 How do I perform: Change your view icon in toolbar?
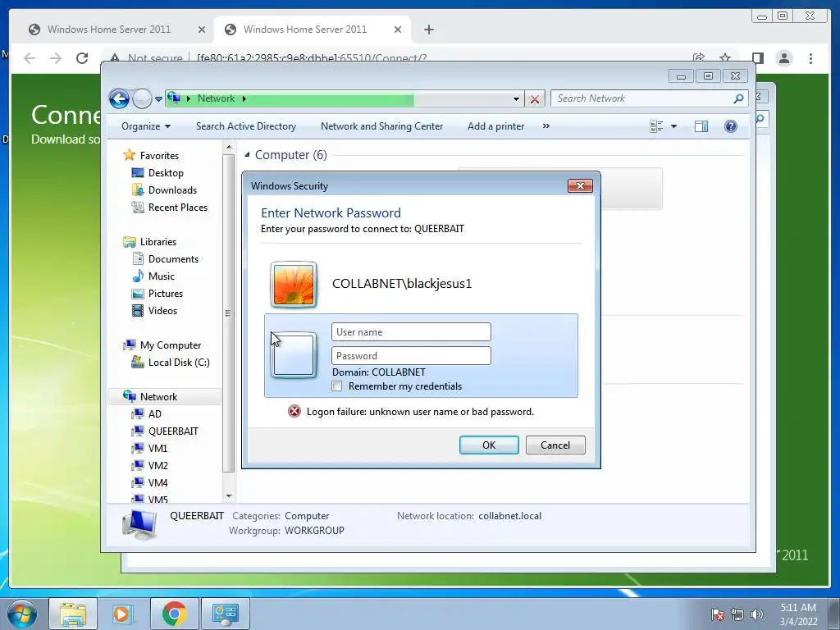[656, 126]
